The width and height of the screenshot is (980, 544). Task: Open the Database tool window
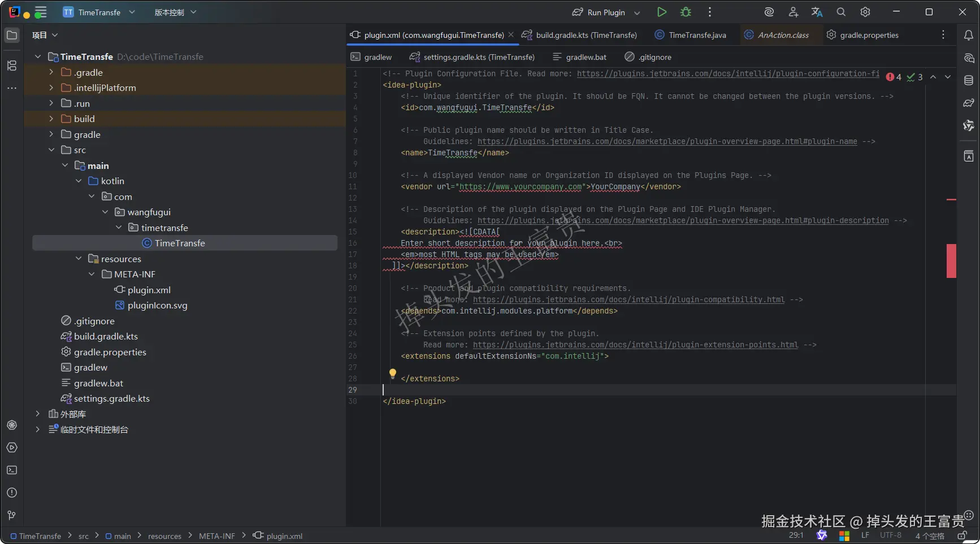coord(968,80)
